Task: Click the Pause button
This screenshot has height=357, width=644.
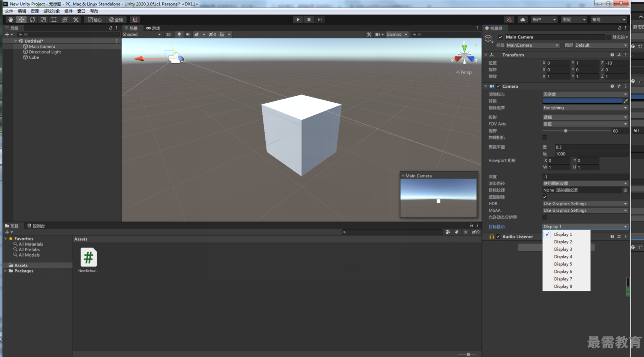Action: tap(309, 19)
